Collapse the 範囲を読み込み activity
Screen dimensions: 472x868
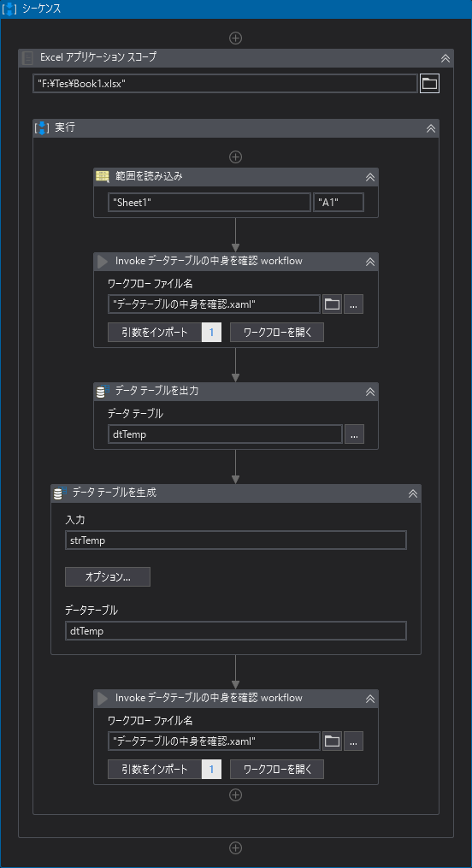[370, 177]
